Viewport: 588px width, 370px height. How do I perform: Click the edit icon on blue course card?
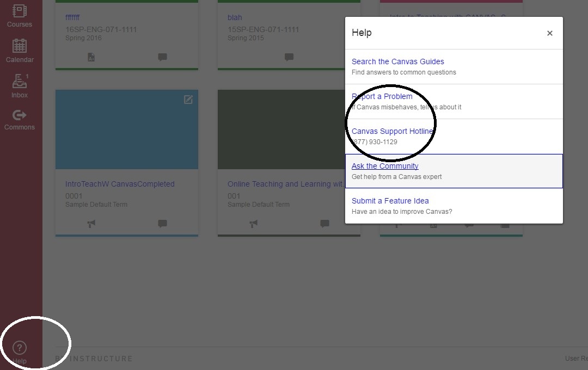pos(188,100)
